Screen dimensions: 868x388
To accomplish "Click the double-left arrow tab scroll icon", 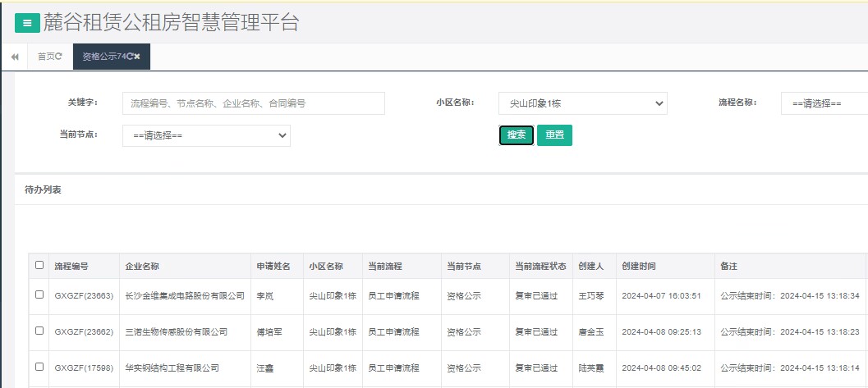I will (x=15, y=57).
